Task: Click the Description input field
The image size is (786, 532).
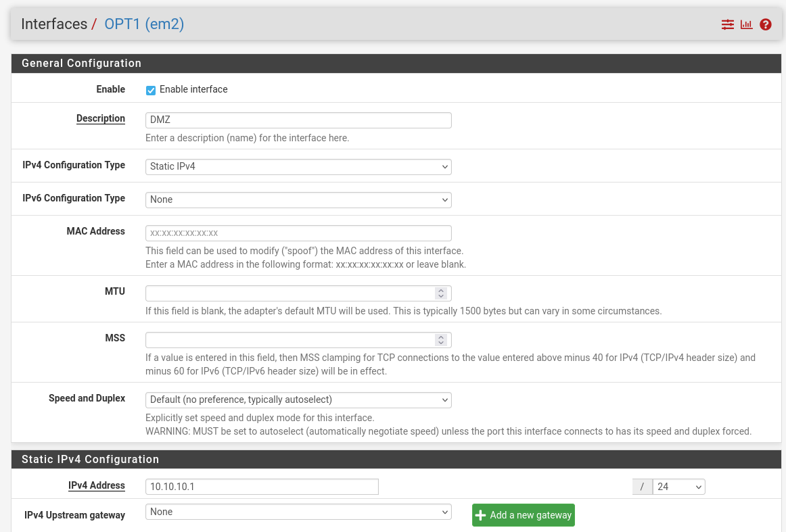Action: tap(298, 120)
